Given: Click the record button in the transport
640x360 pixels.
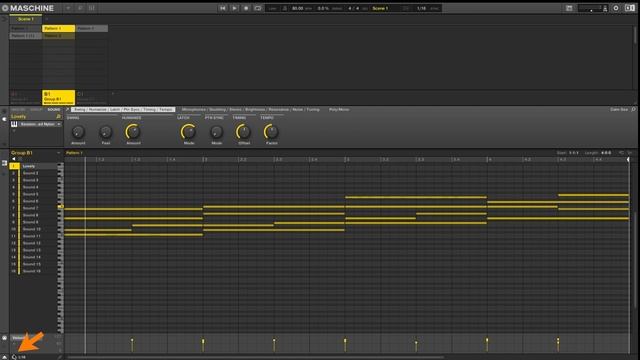Looking at the screenshot, I should click(246, 8).
